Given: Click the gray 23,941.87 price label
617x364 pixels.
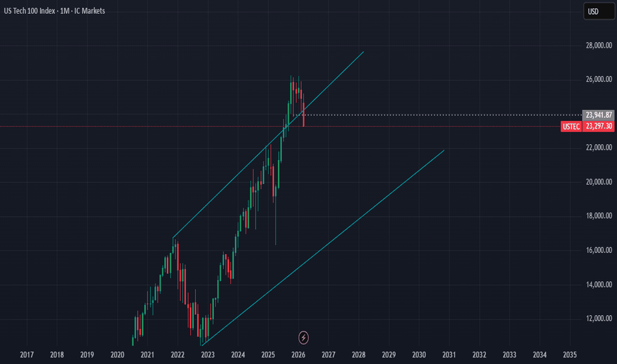Looking at the screenshot, I should tap(598, 114).
